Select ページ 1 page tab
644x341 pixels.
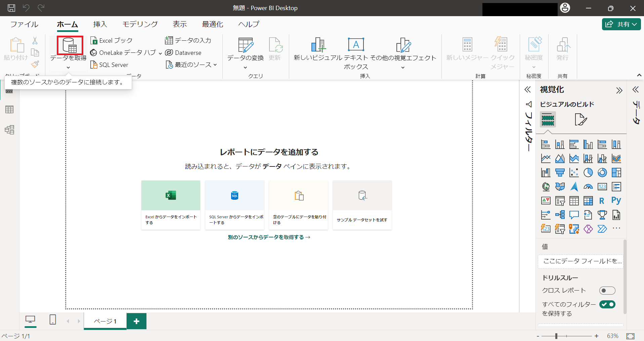[x=105, y=321]
